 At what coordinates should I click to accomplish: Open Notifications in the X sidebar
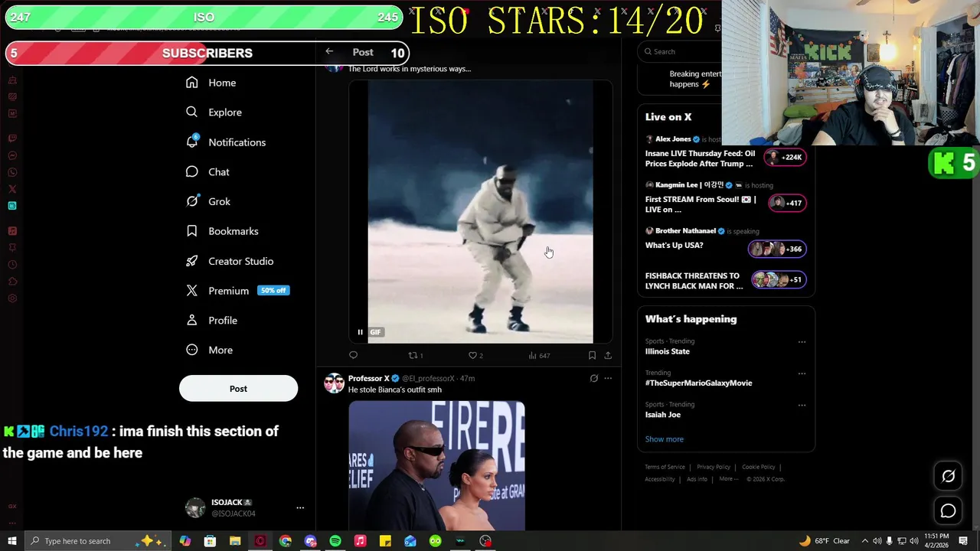point(227,142)
